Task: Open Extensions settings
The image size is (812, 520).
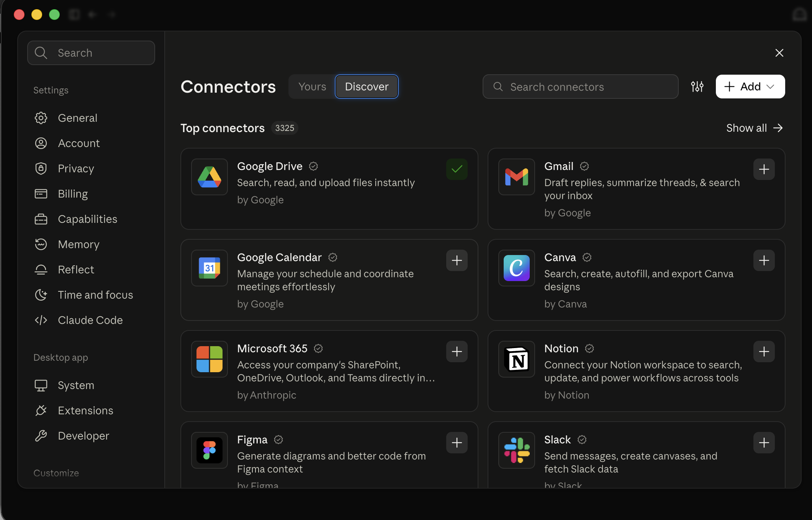Action: point(91,410)
